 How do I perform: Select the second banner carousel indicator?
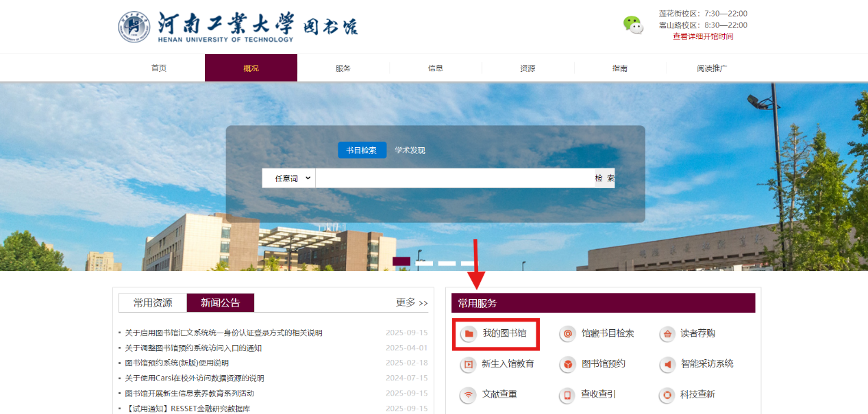click(424, 263)
